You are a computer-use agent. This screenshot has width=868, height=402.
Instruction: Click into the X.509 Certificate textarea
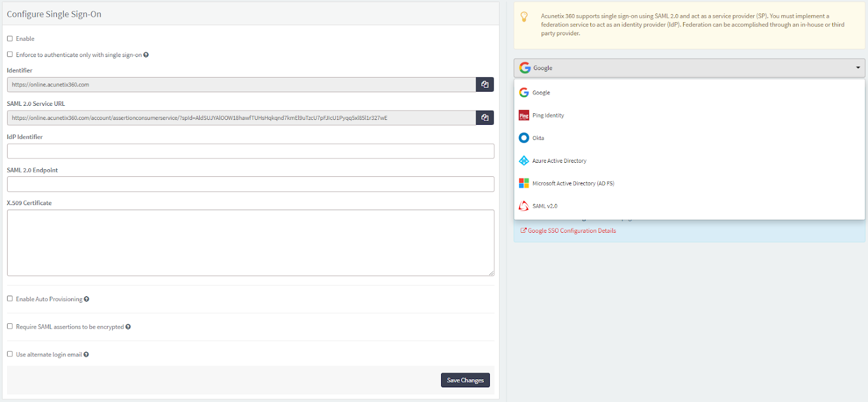coord(251,243)
